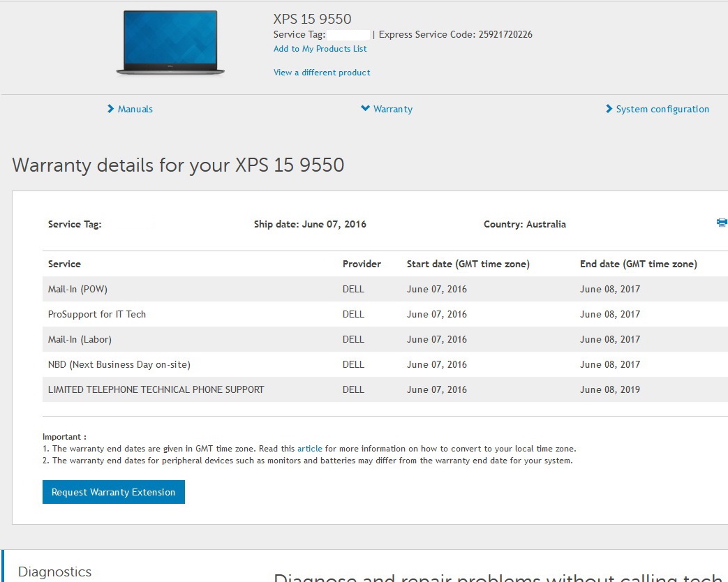Click the Mail-In (Labor) service row
Screen dimensions: 728x582
(385, 339)
